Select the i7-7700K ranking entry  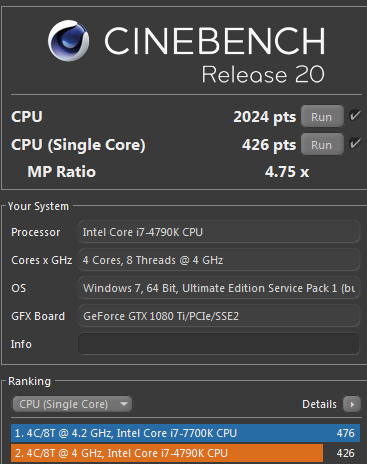(x=185, y=433)
